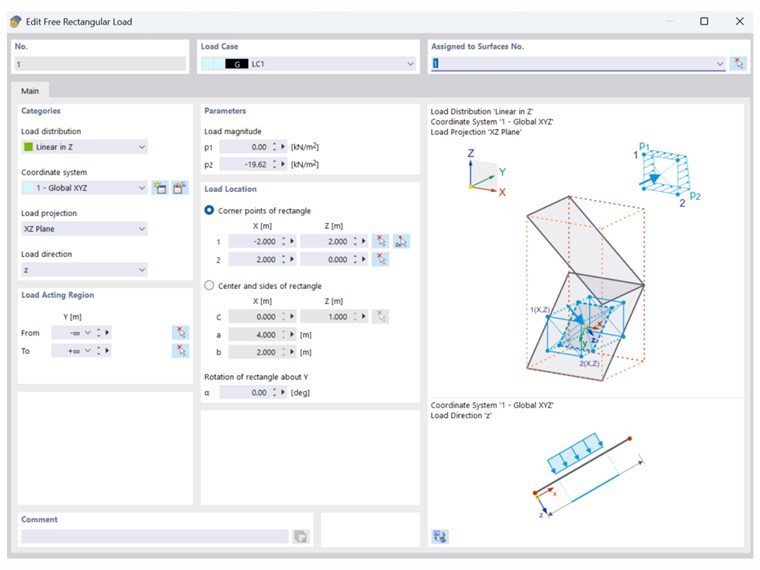Pick both corner points graphically icon
The width and height of the screenshot is (760, 570).
point(401,241)
